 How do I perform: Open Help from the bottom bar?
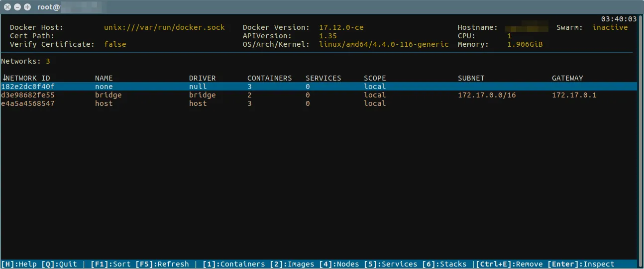(19, 264)
